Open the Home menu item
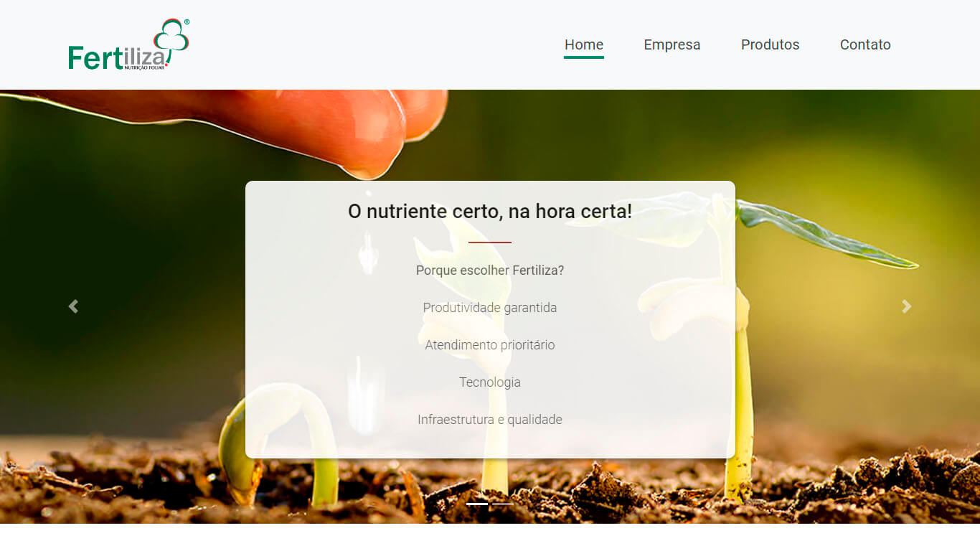This screenshot has width=980, height=551. click(x=584, y=44)
